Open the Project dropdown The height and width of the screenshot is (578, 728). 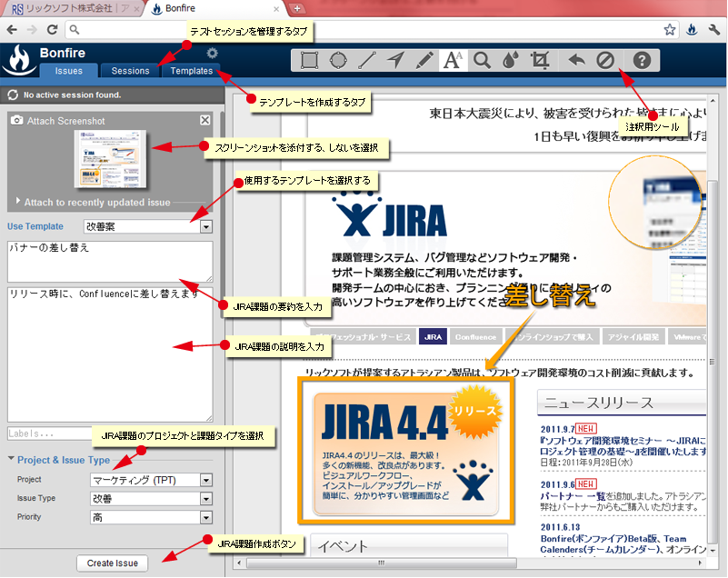(206, 480)
